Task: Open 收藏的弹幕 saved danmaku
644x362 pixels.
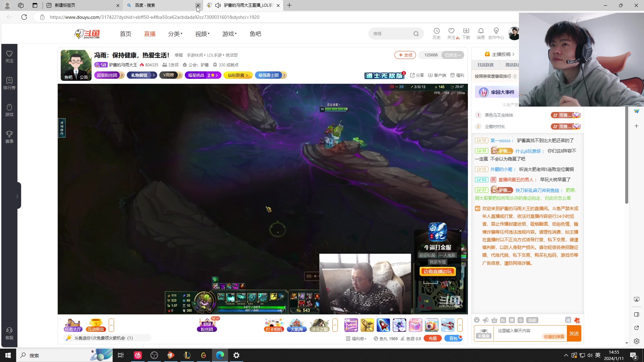Action: coord(554,337)
